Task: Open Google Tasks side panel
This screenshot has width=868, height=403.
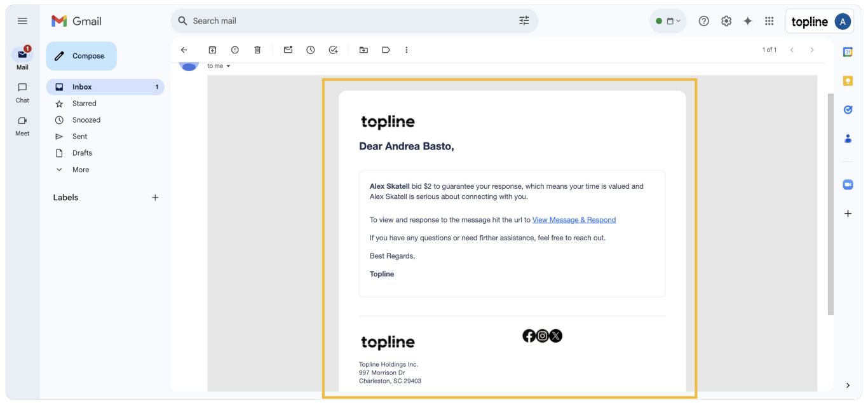Action: [x=848, y=109]
